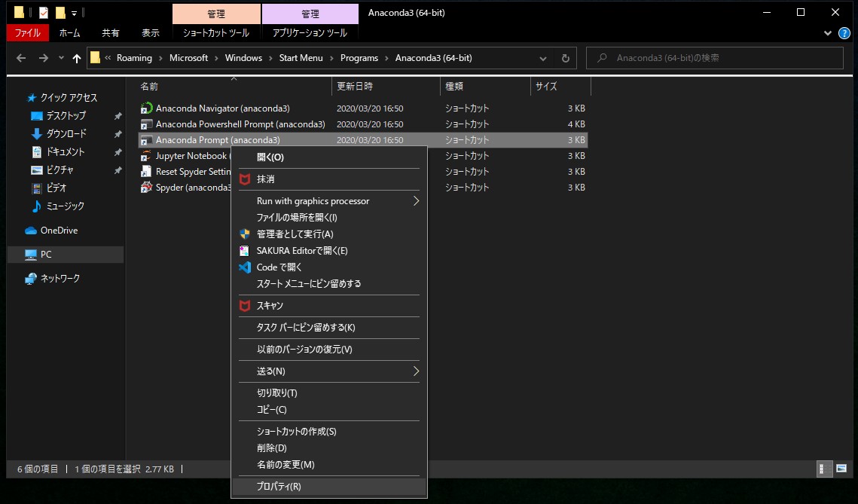Select 以前のバージョンの復元(V)
This screenshot has height=504, width=858.
pos(329,350)
